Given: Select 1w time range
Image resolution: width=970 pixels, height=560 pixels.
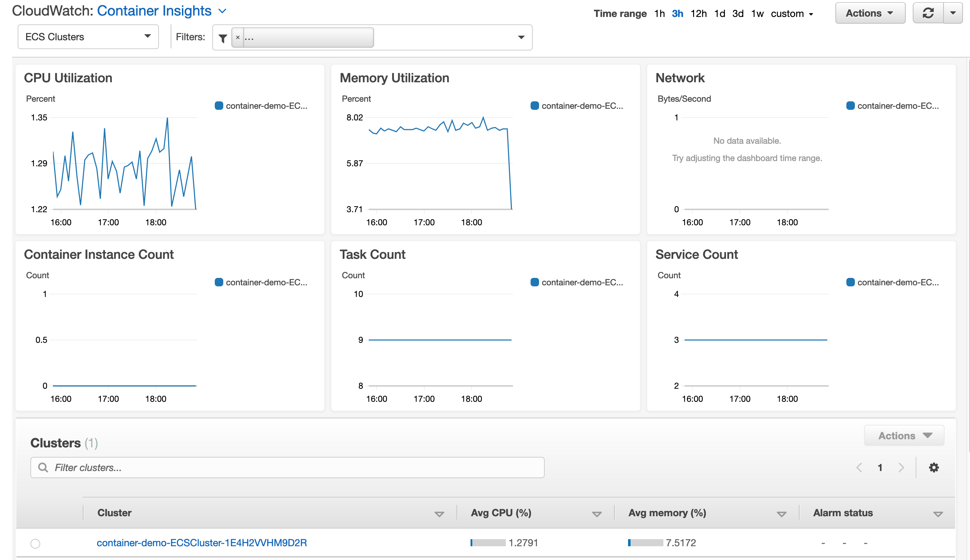Looking at the screenshot, I should click(x=757, y=13).
